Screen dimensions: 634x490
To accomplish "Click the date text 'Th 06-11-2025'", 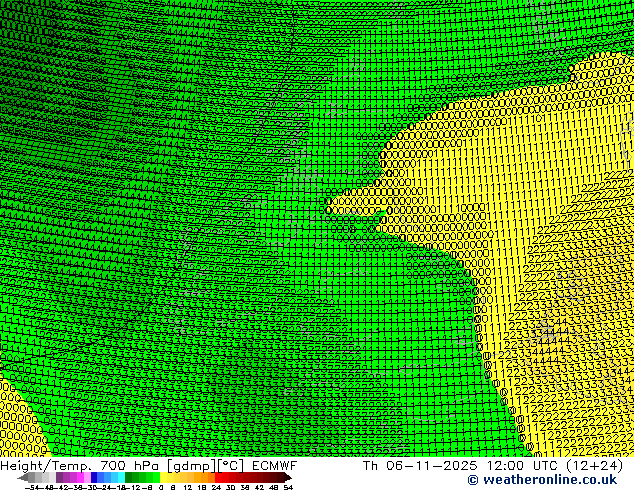I will pyautogui.click(x=421, y=466).
